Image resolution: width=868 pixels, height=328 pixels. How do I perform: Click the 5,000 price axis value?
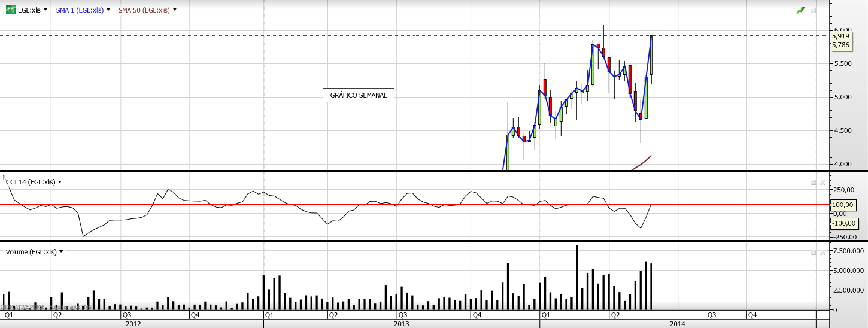[843, 97]
